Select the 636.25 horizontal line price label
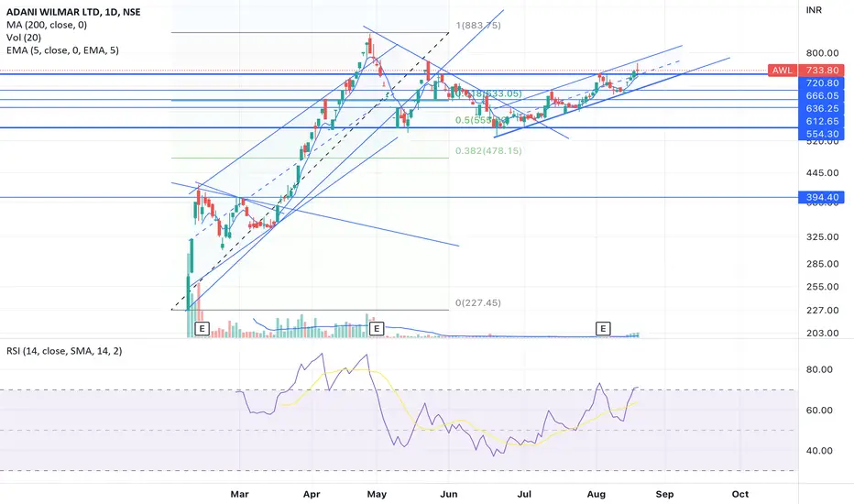Viewport: 854px width, 504px height. [821, 108]
